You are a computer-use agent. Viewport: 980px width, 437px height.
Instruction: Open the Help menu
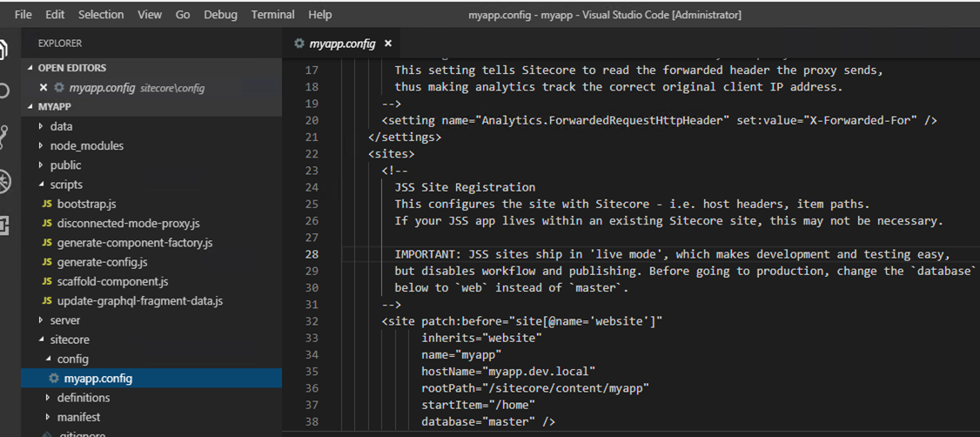pos(320,15)
